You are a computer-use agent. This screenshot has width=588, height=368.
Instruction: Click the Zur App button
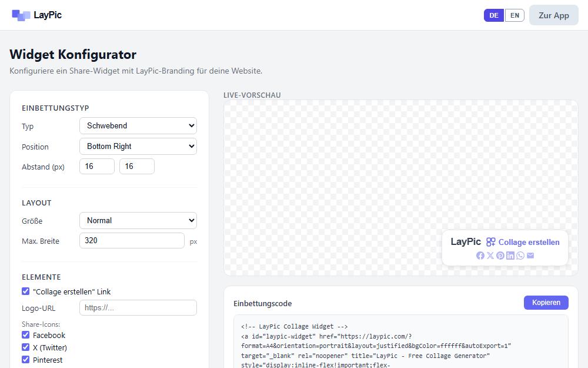coord(553,15)
